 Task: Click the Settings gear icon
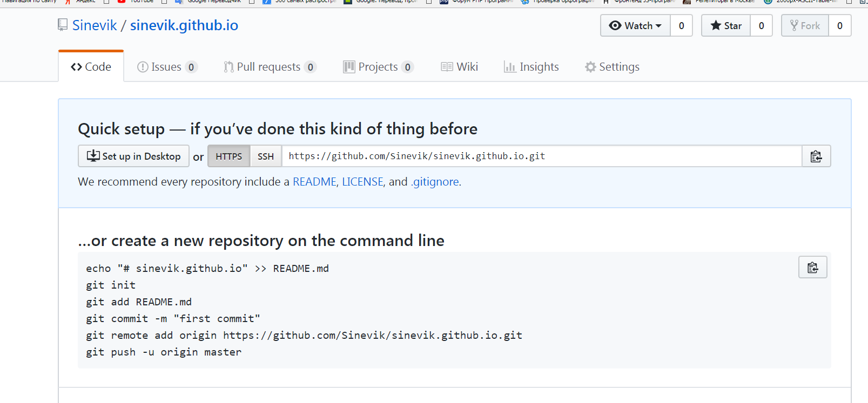click(x=591, y=67)
